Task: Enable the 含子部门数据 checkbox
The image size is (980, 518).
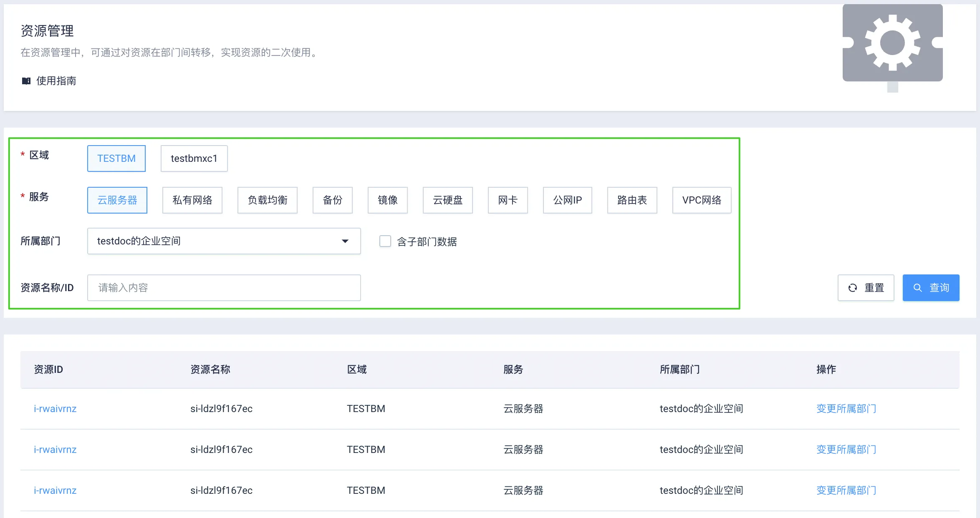Action: [384, 241]
